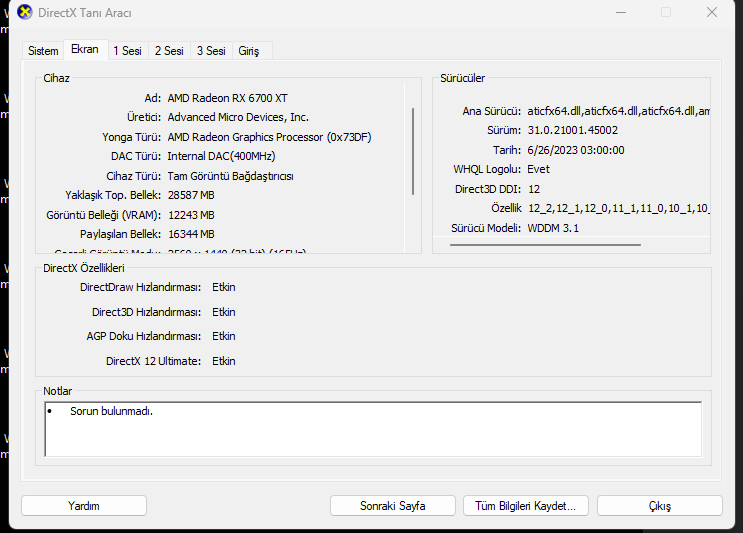Viewport: 743px width, 533px height.
Task: Click the DirectX title bar icon
Action: pyautogui.click(x=25, y=12)
